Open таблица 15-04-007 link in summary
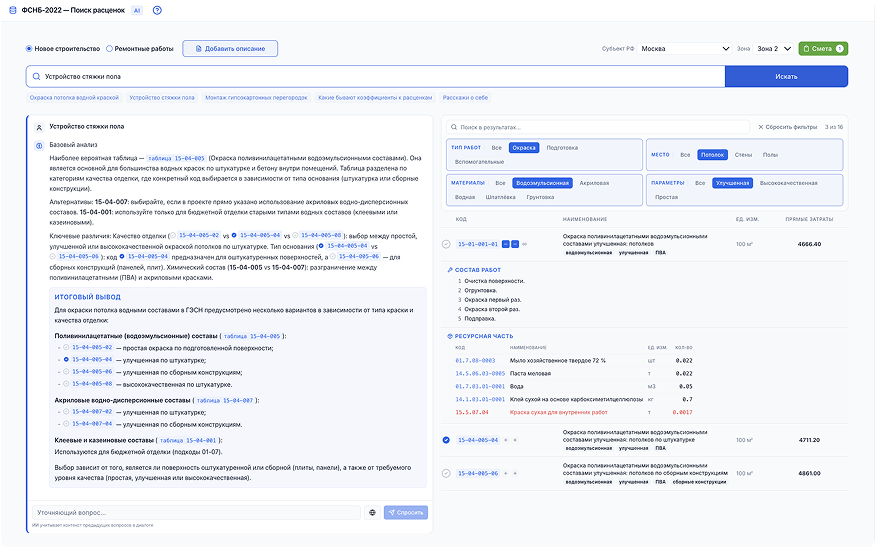This screenshot has height=547, width=875. point(225,401)
